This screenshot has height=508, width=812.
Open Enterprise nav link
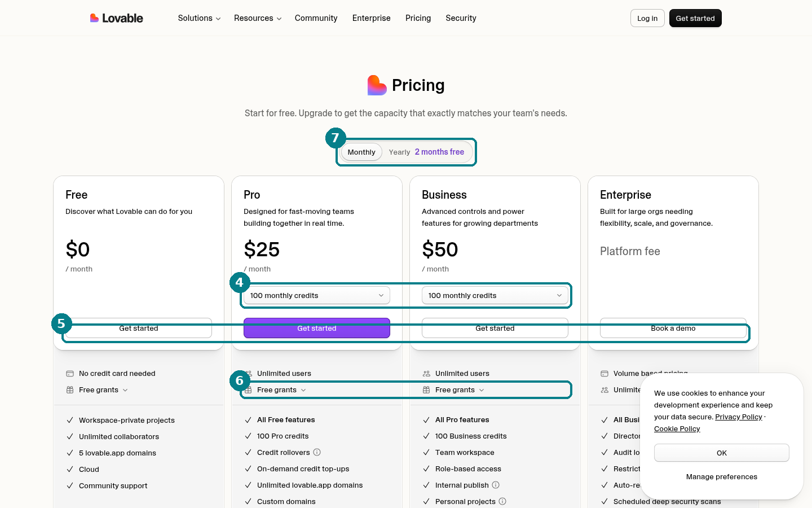pos(372,18)
